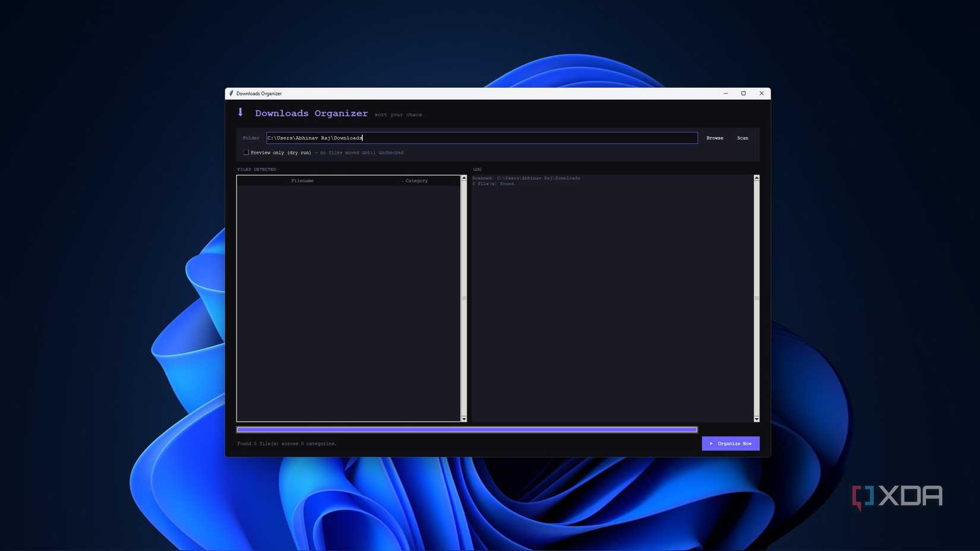This screenshot has height=551, width=980.
Task: Click the purple progress bar
Action: coord(467,430)
